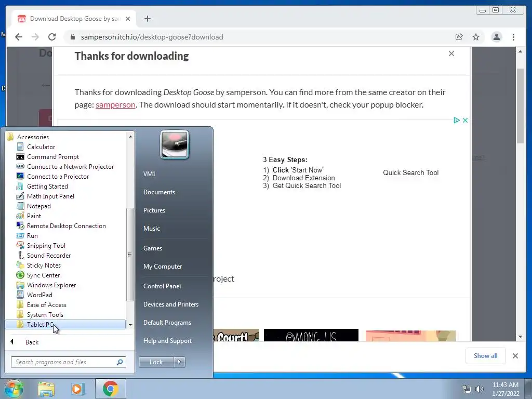532x399 pixels.
Task: Dismiss the Chrome downloads bar
Action: (x=515, y=355)
